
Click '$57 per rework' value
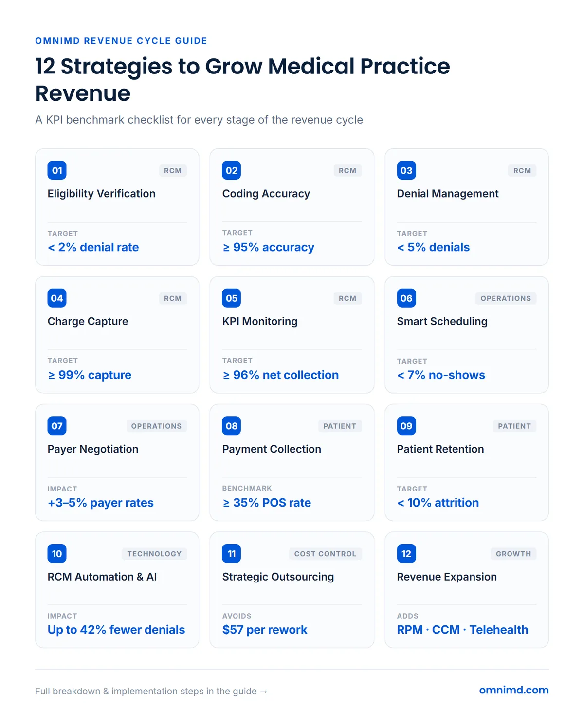coord(265,630)
